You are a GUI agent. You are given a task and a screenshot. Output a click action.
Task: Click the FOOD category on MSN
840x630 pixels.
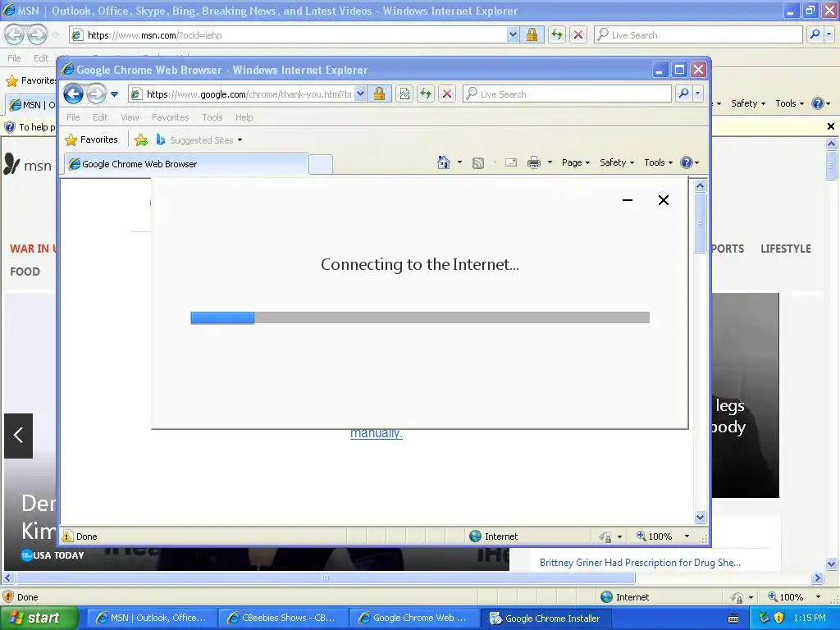pos(25,272)
